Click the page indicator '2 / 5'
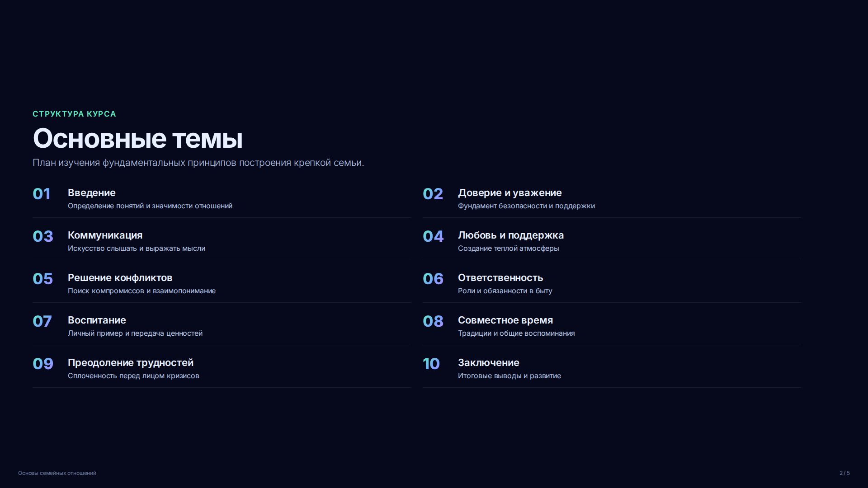 (844, 473)
